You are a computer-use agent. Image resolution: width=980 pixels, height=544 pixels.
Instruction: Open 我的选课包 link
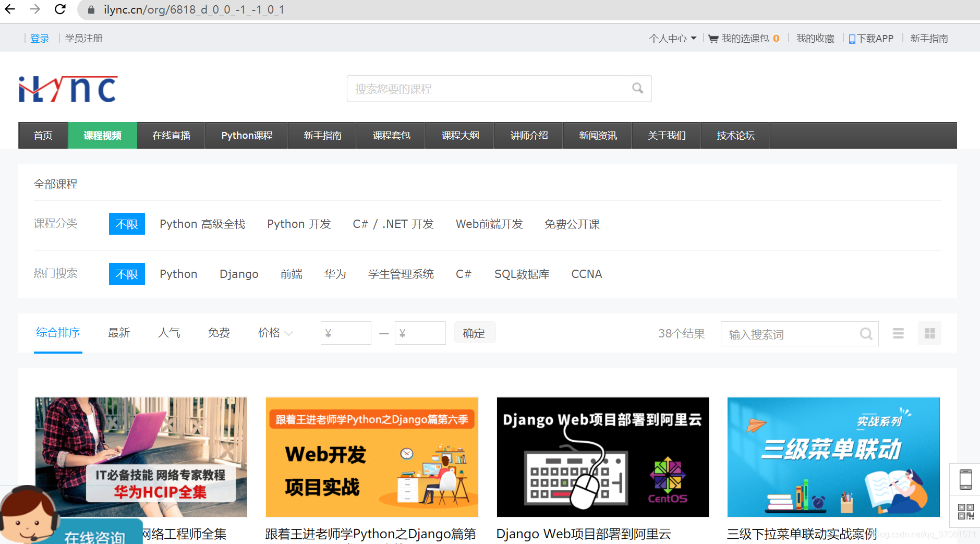(745, 39)
